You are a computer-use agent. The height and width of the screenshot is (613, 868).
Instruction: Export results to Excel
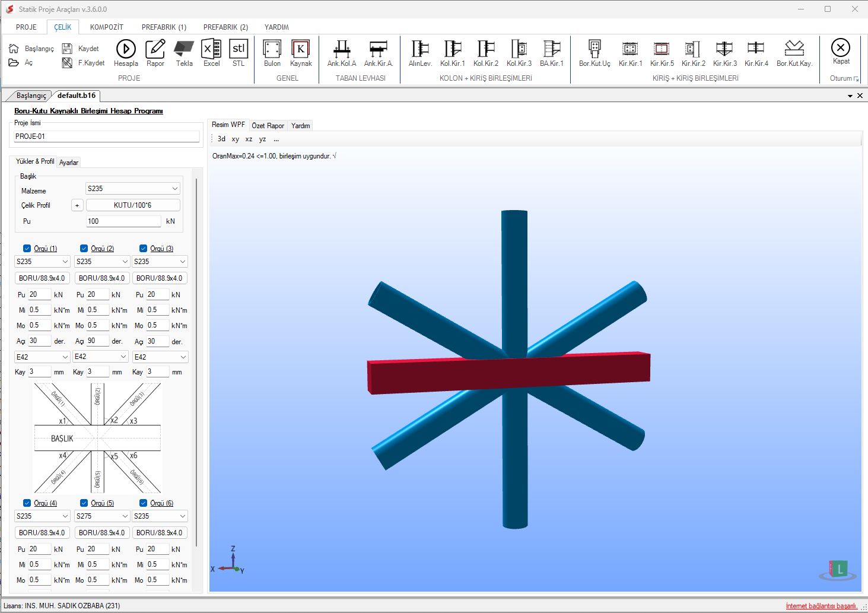[x=211, y=53]
